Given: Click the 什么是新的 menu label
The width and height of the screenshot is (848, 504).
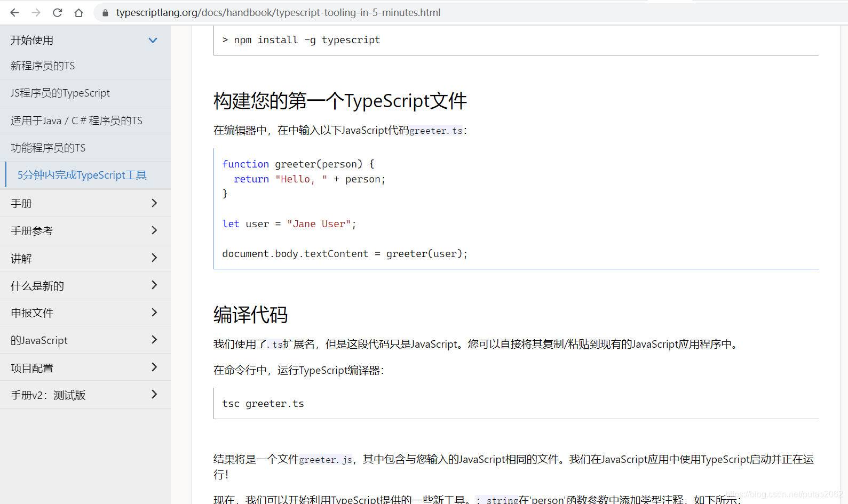Looking at the screenshot, I should pyautogui.click(x=37, y=286).
